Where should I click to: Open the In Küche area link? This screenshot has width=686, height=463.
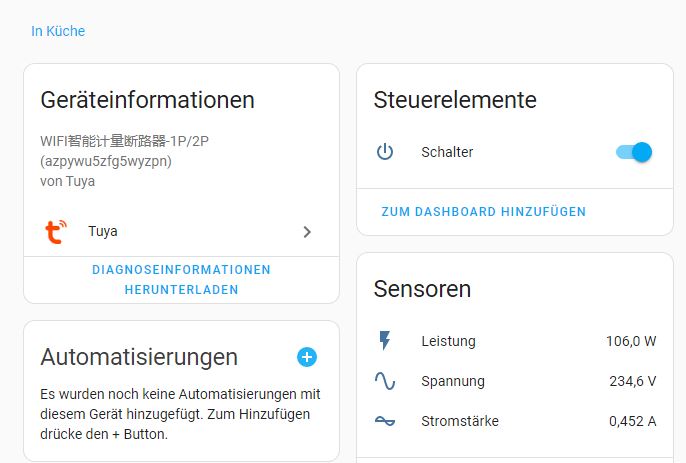58,31
